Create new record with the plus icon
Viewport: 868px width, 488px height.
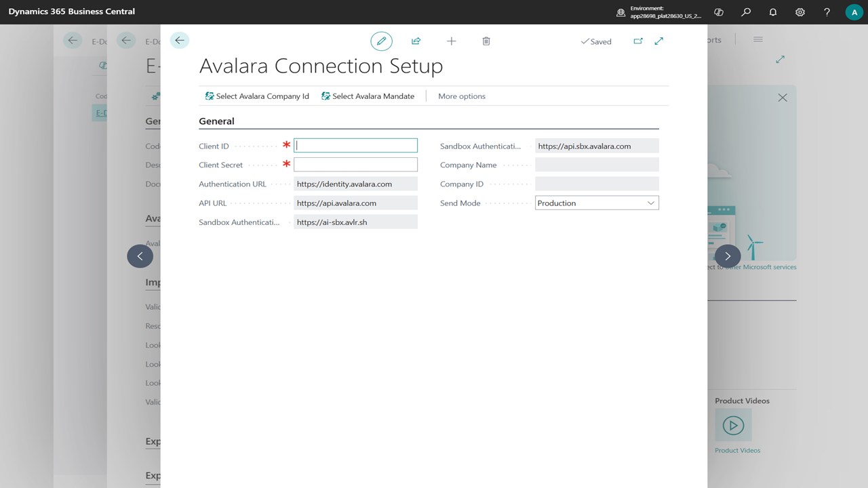click(x=452, y=41)
